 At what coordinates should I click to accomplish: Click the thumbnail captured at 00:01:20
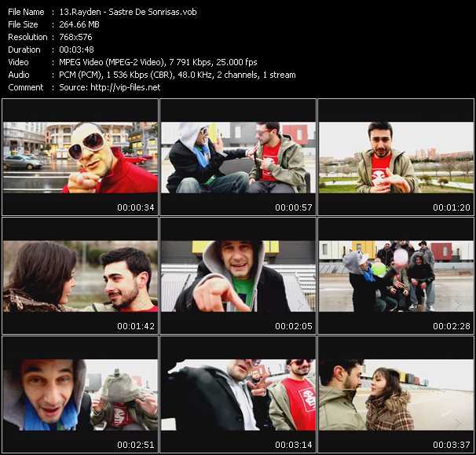click(x=396, y=157)
